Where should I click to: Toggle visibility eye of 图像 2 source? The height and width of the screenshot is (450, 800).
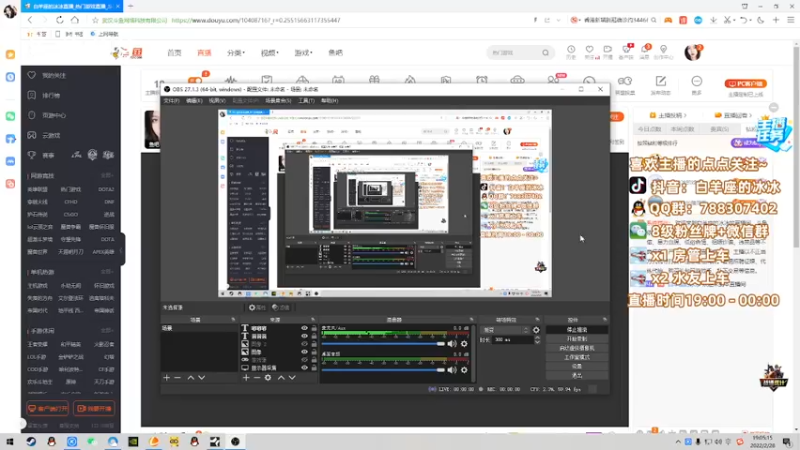pos(304,344)
